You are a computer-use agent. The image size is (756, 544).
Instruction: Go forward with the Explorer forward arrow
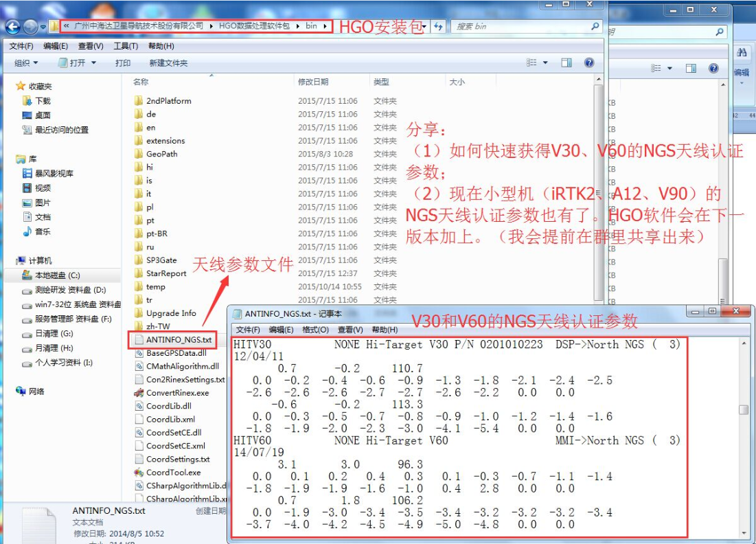[30, 27]
